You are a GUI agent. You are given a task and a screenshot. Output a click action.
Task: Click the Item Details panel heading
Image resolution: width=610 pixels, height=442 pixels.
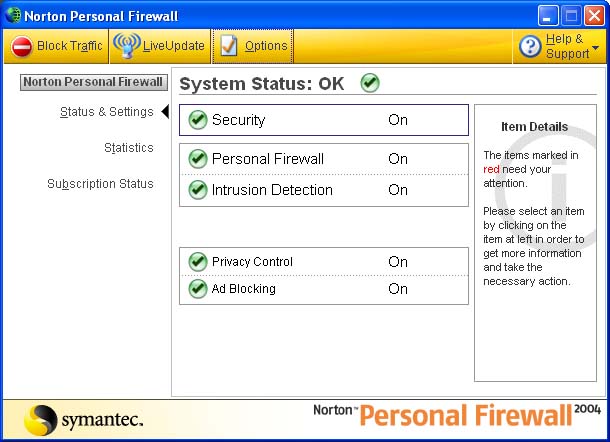coord(534,127)
